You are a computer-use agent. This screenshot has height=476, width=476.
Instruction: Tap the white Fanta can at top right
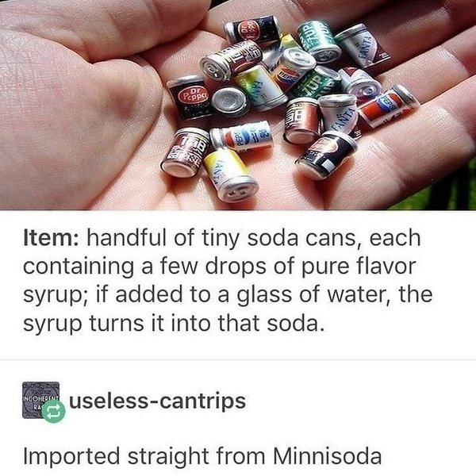[x=361, y=45]
